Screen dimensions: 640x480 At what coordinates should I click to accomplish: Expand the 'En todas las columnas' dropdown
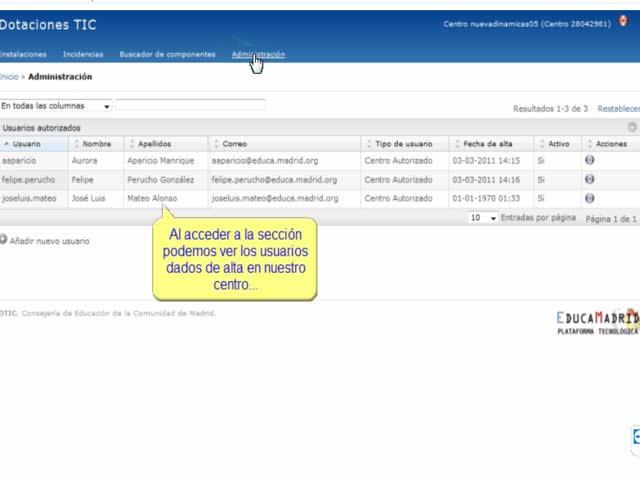(x=56, y=106)
